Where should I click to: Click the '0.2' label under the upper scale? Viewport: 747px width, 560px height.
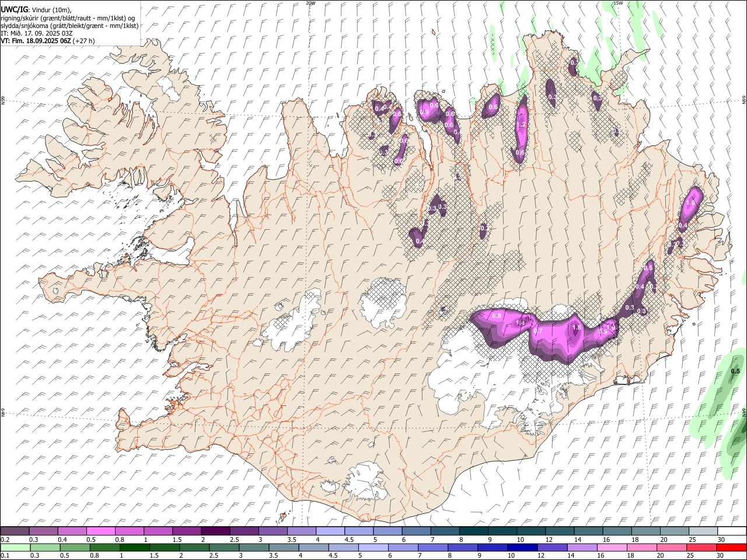point(5,540)
